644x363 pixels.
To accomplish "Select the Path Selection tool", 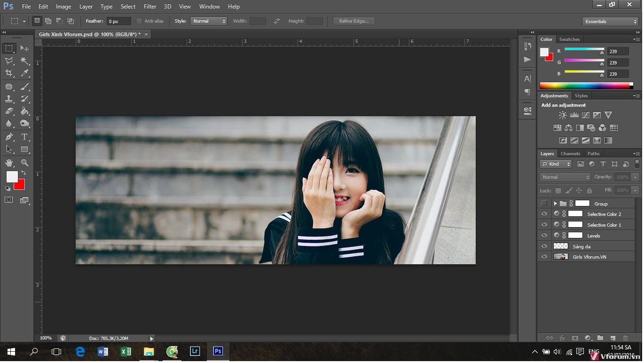I will [9, 149].
